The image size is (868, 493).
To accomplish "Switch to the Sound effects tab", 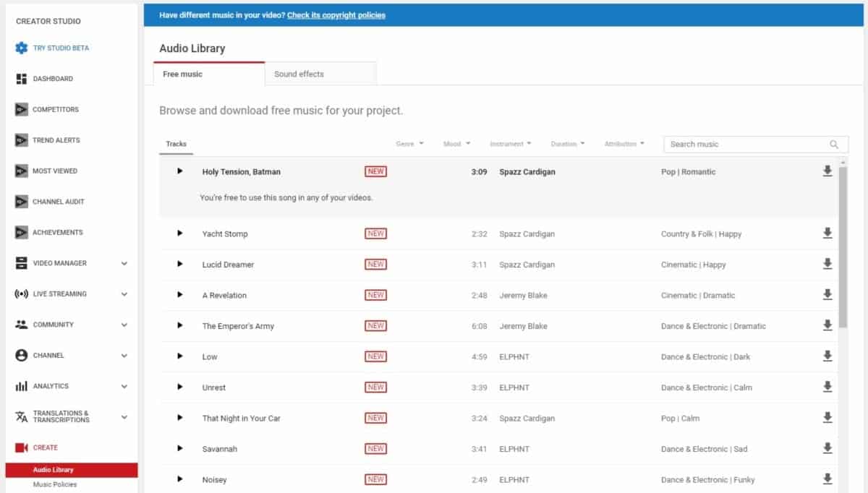I will (x=320, y=74).
